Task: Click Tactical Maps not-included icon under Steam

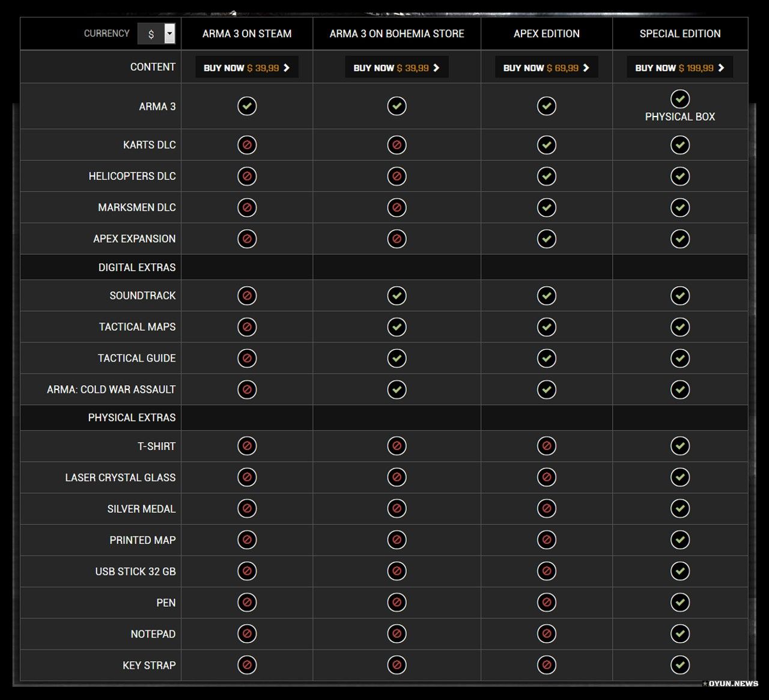Action: click(x=247, y=327)
